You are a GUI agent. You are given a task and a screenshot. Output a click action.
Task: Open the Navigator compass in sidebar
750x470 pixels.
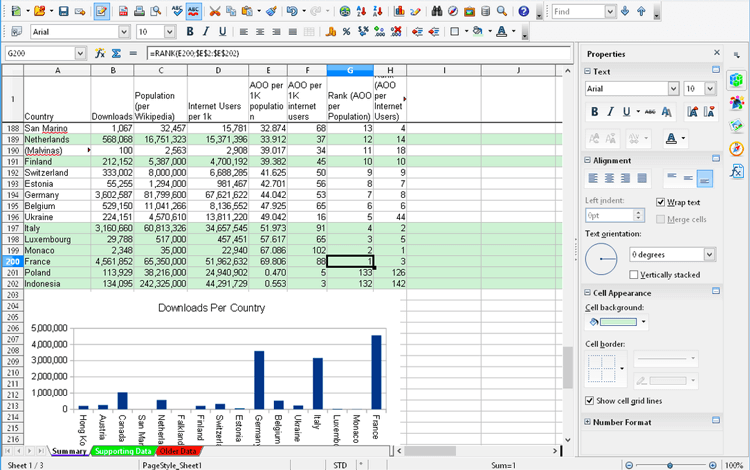737,148
